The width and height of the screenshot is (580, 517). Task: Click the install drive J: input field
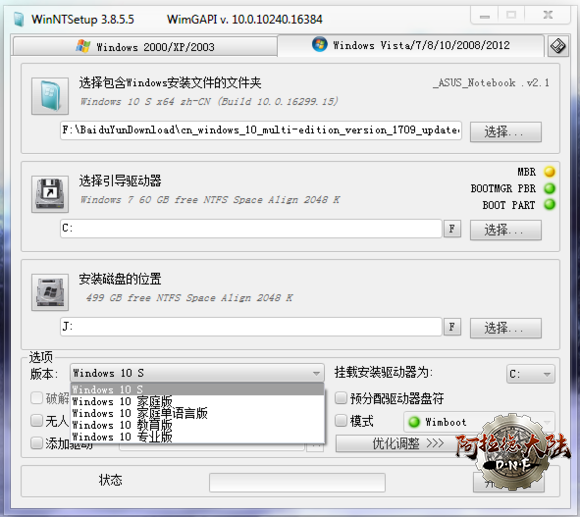251,327
